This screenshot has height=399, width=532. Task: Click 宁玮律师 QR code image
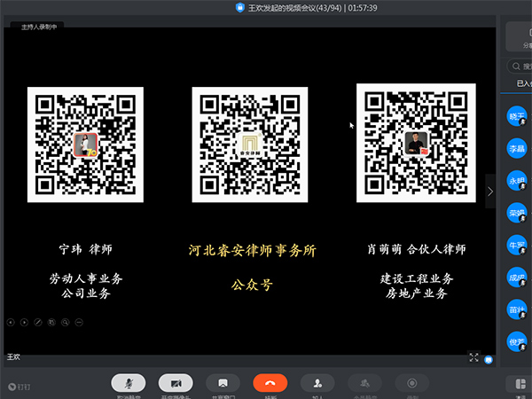coord(85,145)
